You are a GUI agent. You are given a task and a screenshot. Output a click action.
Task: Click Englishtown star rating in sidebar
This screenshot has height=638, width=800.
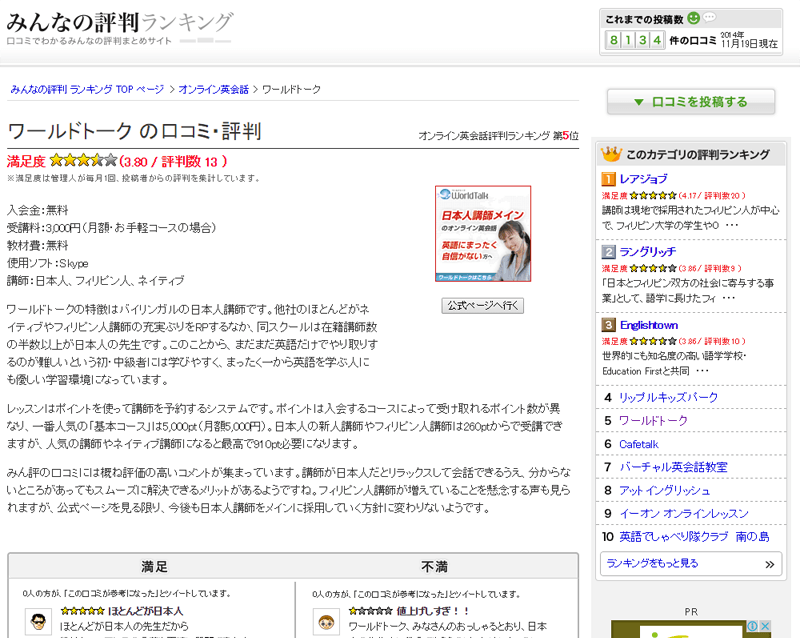pyautogui.click(x=653, y=341)
